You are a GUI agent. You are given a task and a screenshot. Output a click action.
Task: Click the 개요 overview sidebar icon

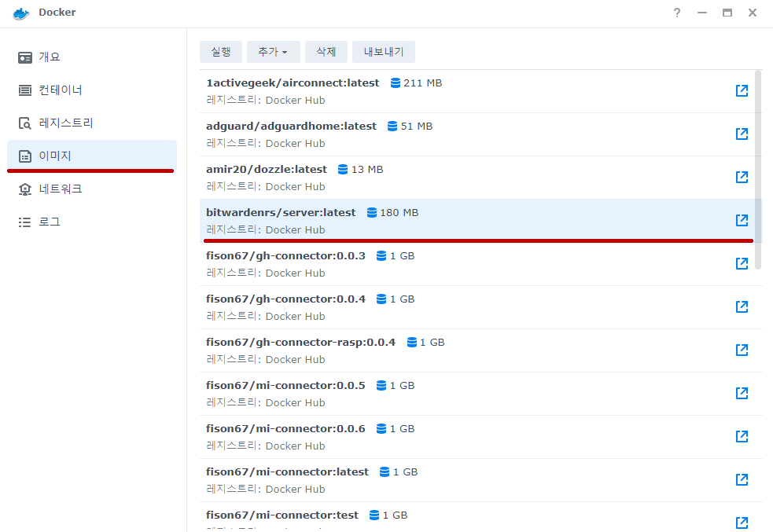[x=25, y=57]
